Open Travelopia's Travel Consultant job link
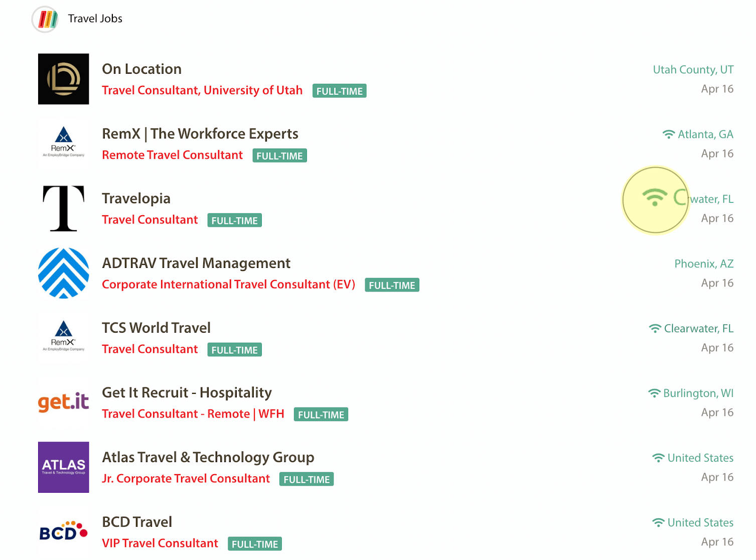 [x=149, y=220]
